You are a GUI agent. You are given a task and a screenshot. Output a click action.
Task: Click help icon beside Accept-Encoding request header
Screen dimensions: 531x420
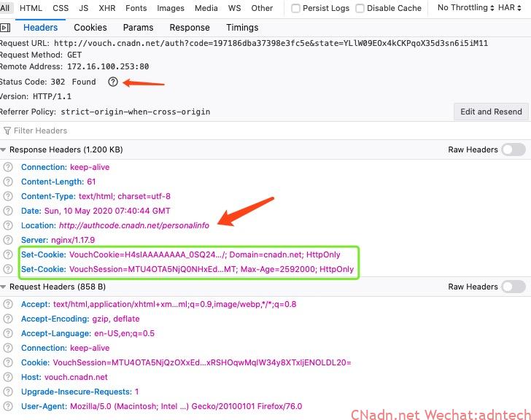pyautogui.click(x=8, y=319)
